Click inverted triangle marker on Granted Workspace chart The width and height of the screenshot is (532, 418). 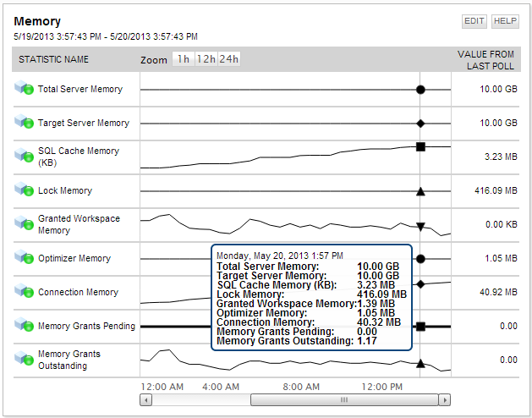click(x=420, y=227)
